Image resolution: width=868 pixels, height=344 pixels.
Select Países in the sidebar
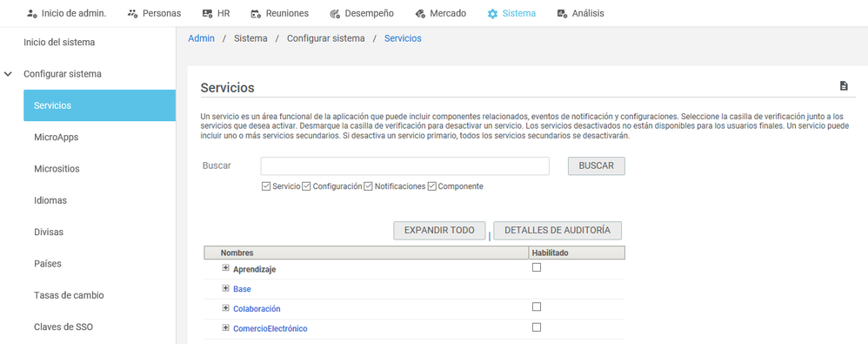48,263
